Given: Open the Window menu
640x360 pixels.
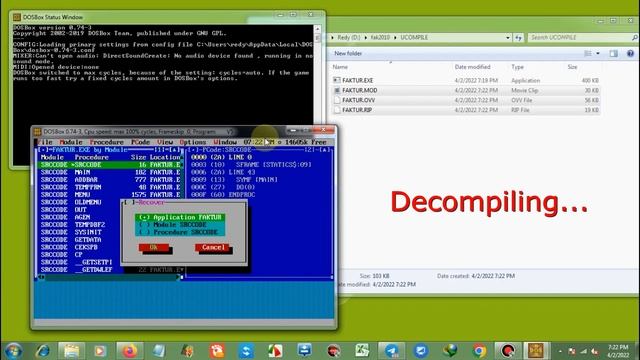Looking at the screenshot, I should pos(225,142).
